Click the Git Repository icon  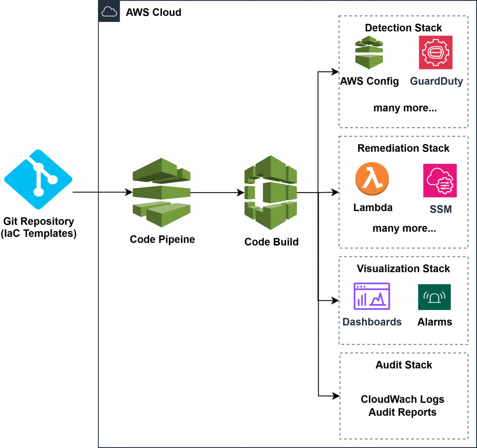click(38, 179)
